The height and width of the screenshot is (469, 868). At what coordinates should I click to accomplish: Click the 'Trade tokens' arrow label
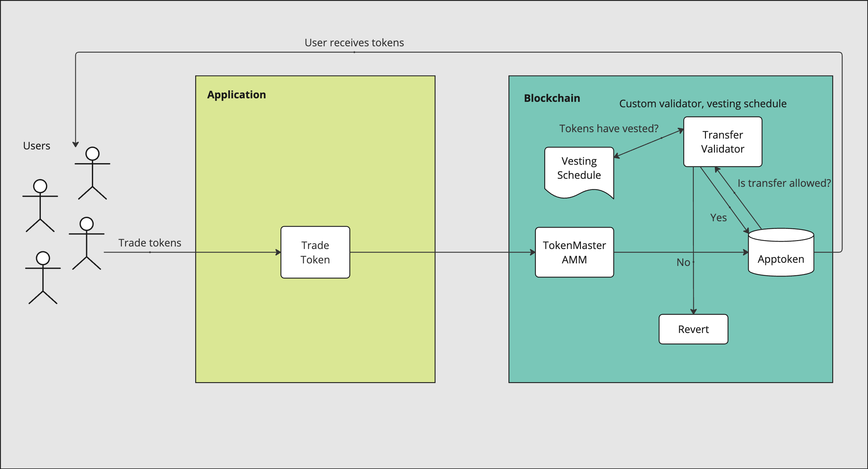coord(150,243)
